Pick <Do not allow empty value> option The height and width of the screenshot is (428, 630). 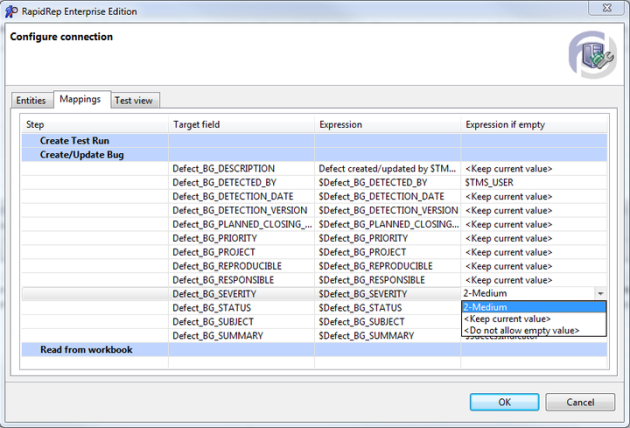click(533, 330)
